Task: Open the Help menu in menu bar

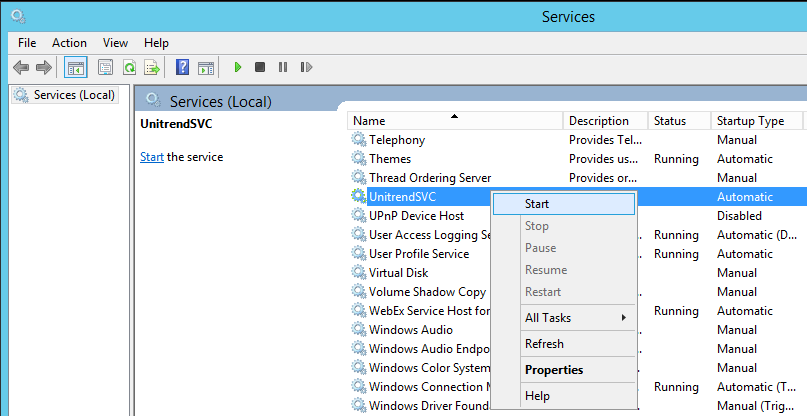Action: tap(156, 43)
